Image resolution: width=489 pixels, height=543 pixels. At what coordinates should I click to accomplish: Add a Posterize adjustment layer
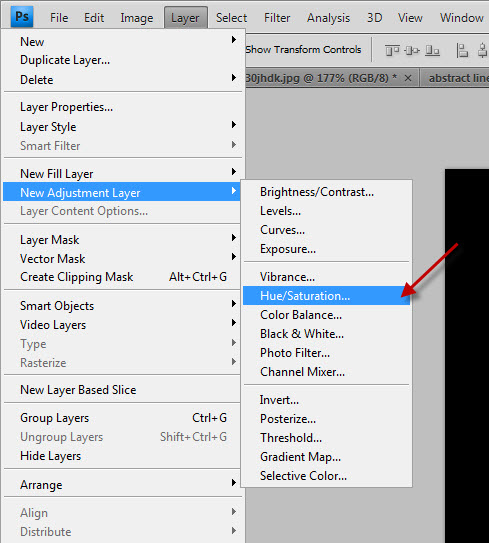(x=327, y=419)
